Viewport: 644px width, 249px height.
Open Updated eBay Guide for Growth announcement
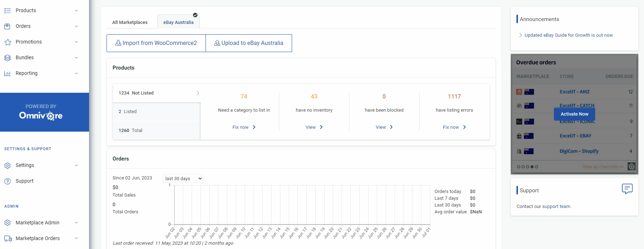[568, 35]
